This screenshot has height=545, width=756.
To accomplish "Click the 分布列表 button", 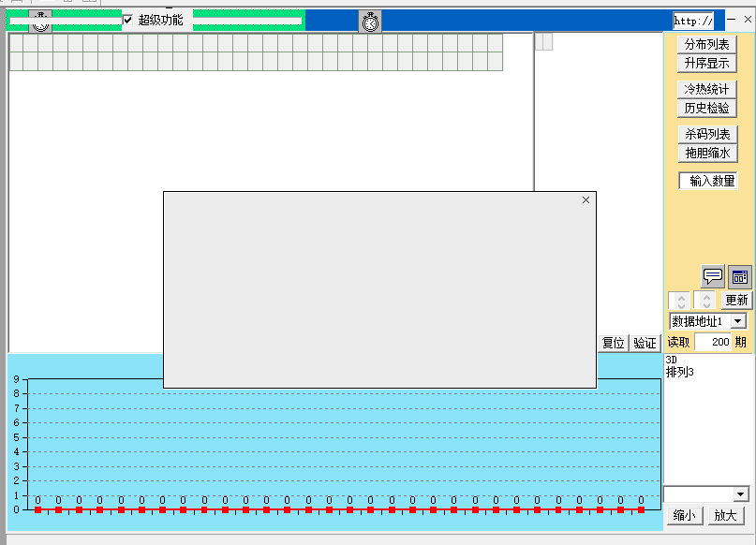I will coord(706,44).
